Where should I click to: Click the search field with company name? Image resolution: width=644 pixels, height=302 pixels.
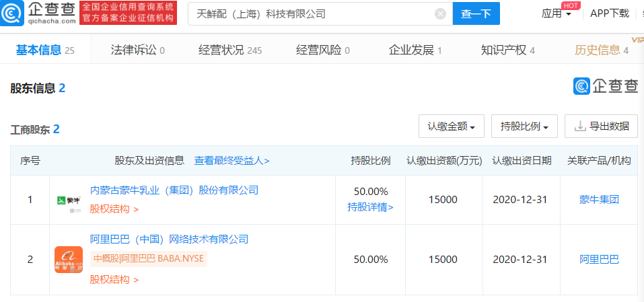pos(320,14)
